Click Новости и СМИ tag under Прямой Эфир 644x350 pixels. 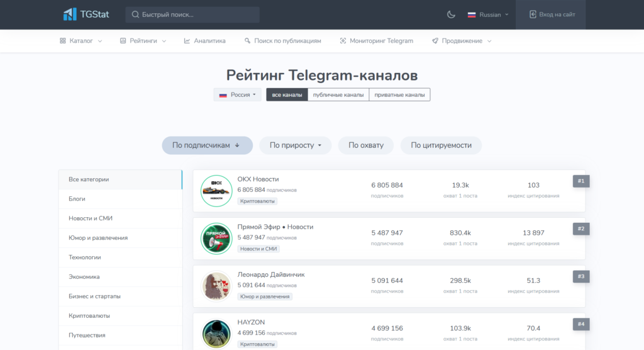258,249
